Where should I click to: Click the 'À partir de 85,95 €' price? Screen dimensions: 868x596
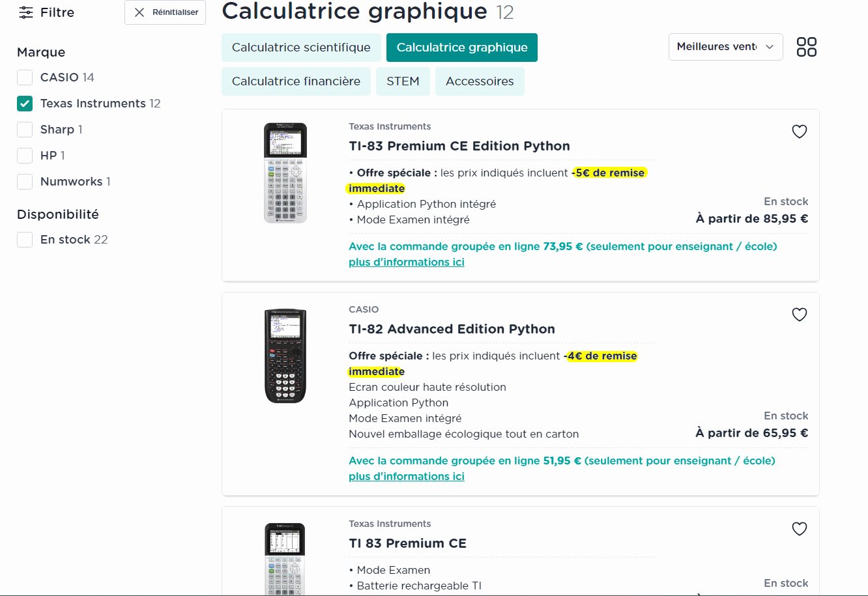tap(752, 219)
